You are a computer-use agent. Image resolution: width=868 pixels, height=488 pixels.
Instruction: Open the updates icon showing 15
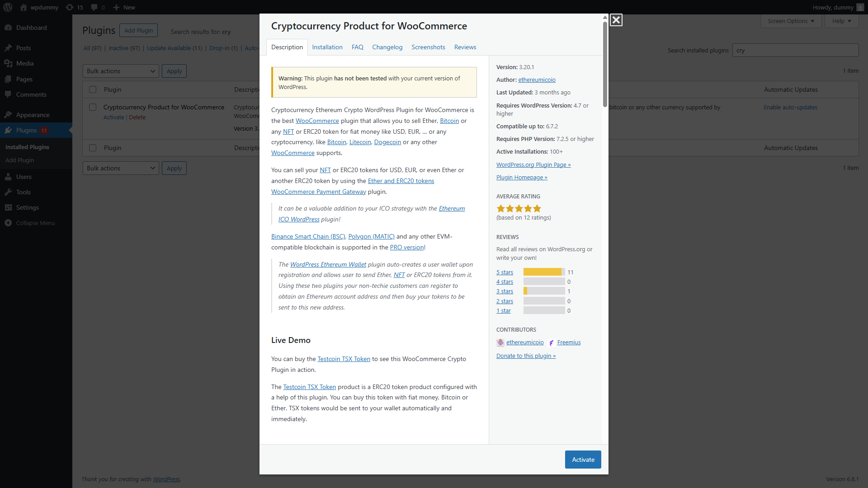69,7
